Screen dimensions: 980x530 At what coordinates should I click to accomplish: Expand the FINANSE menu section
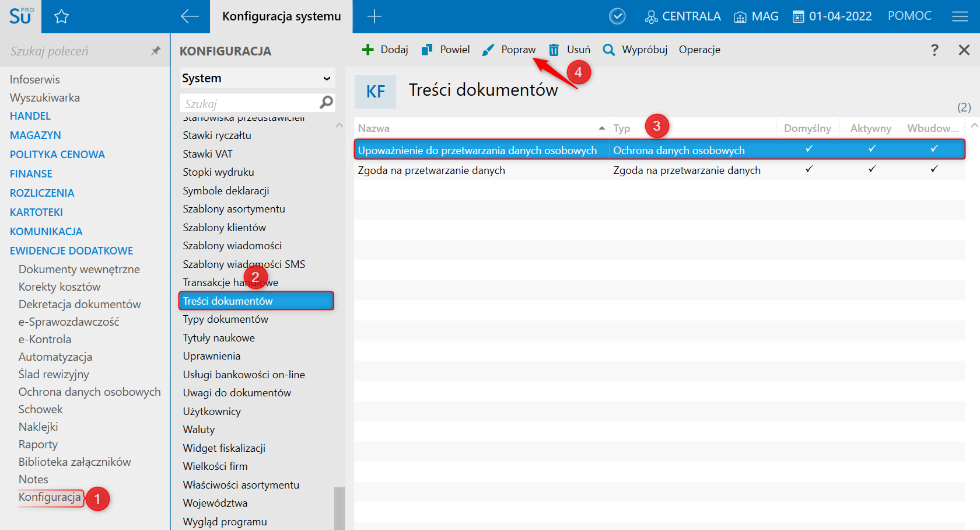click(x=31, y=174)
